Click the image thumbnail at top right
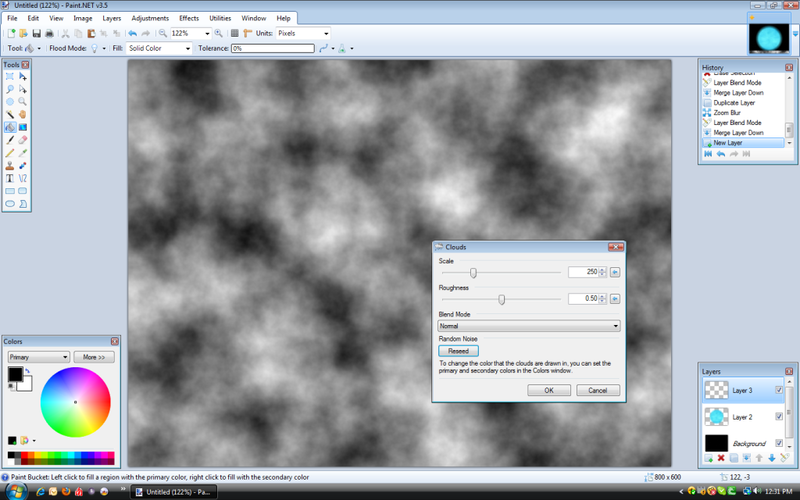 click(768, 38)
